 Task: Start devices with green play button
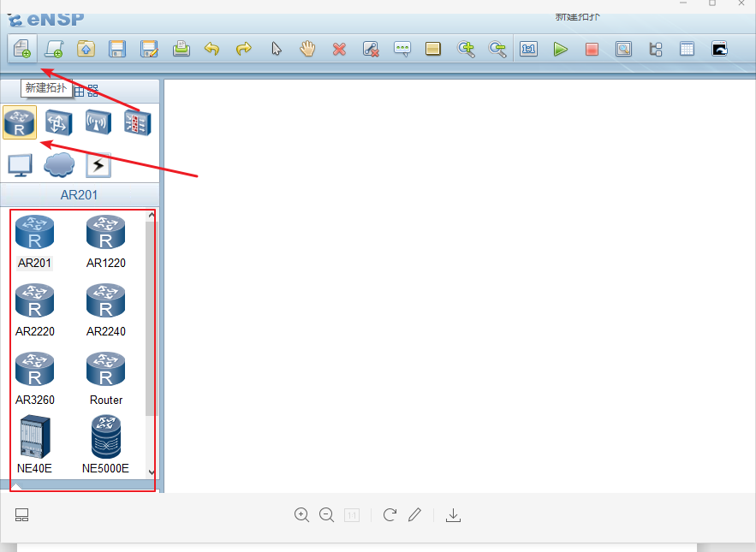pyautogui.click(x=560, y=49)
